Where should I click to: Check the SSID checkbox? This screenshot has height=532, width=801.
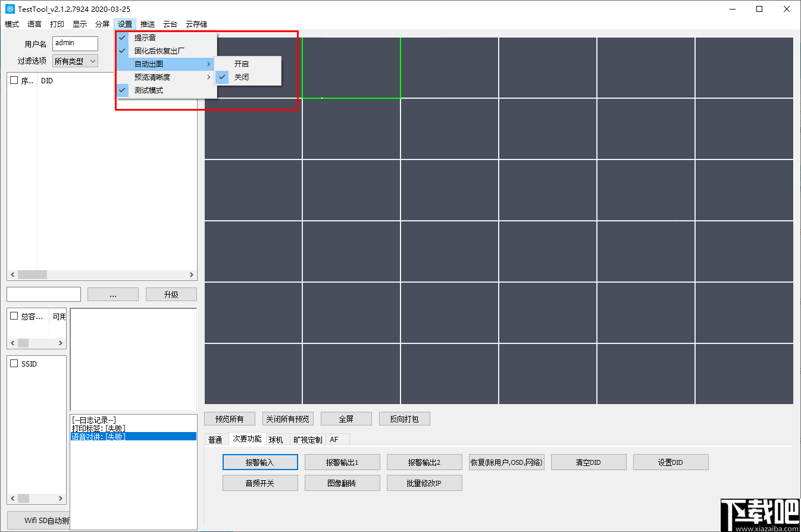coord(14,364)
